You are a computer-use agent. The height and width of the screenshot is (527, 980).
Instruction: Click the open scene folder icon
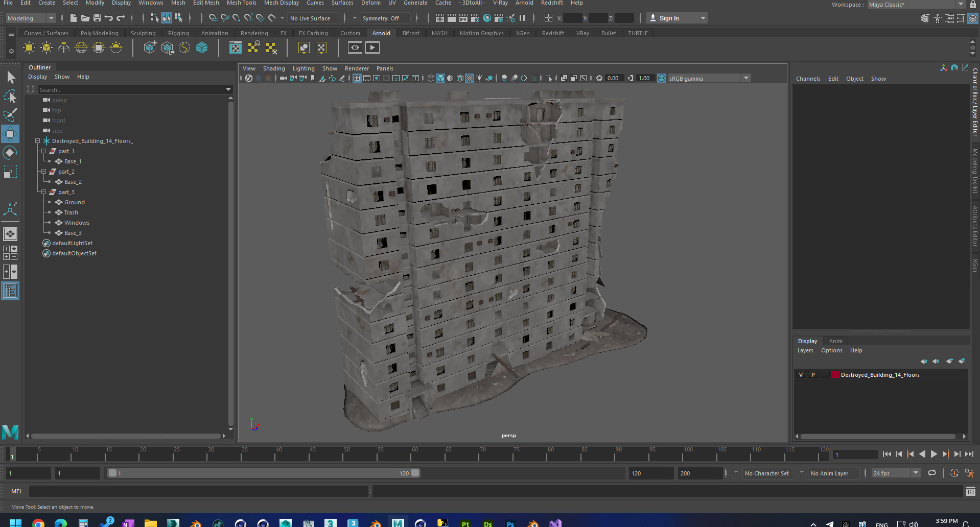(85, 18)
